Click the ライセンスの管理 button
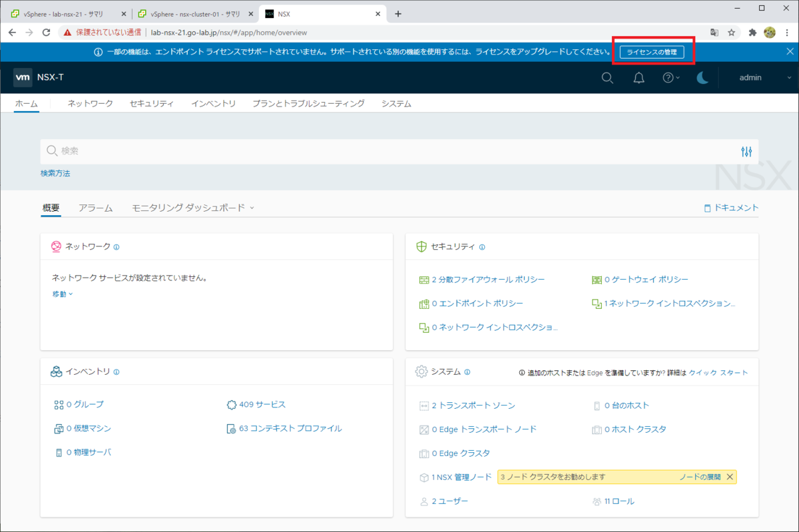 click(x=653, y=51)
